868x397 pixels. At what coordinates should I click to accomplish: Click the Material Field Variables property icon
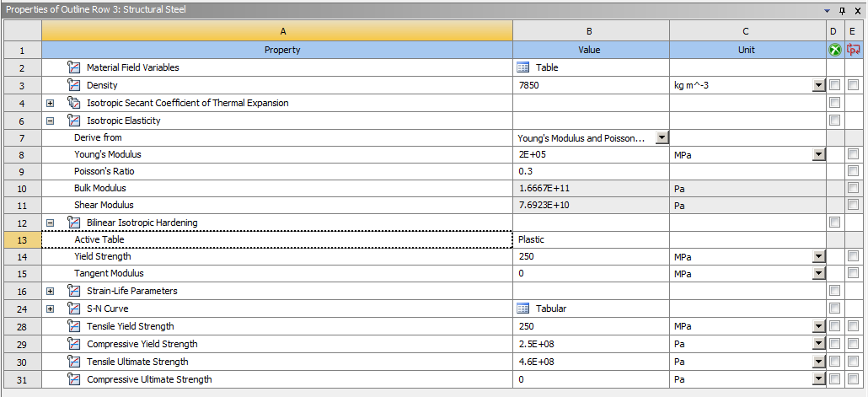[x=73, y=67]
